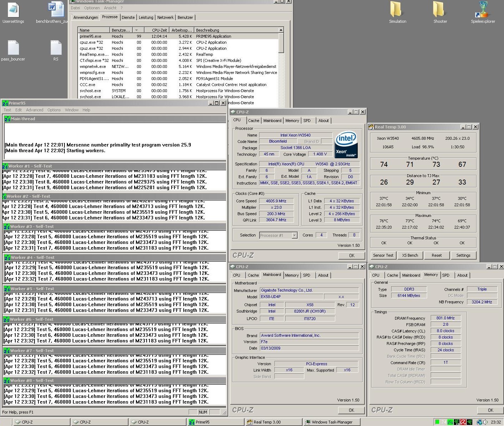Switch to Cache tab in top CPU-Z window
Screen dimensions: 504x426
point(254,121)
